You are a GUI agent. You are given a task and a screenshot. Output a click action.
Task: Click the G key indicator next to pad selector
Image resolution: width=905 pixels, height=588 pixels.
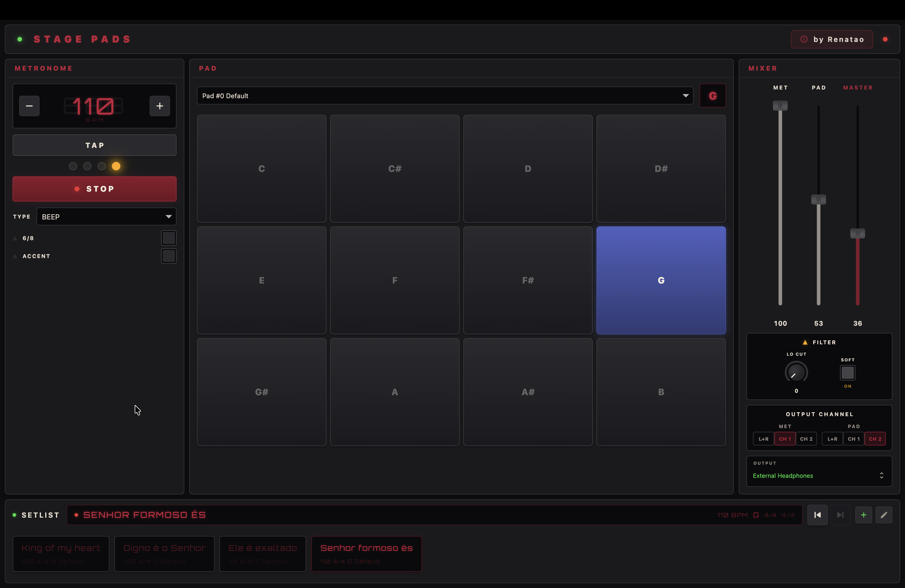pyautogui.click(x=713, y=96)
